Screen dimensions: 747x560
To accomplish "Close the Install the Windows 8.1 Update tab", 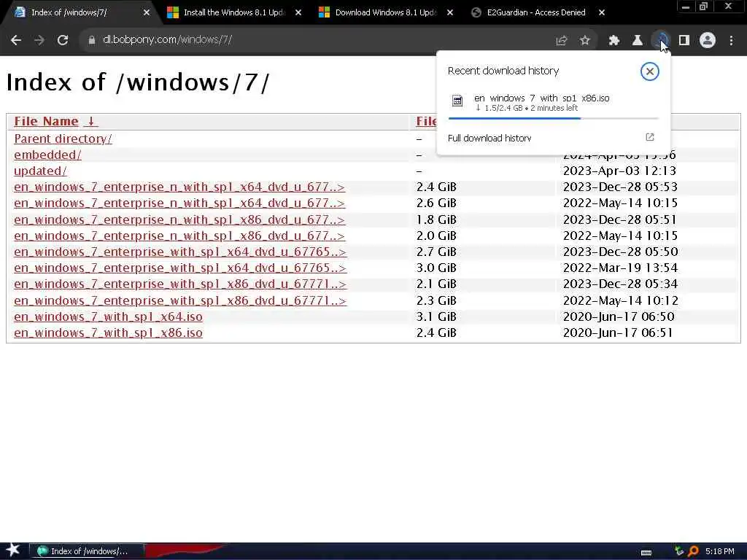I will (x=298, y=12).
